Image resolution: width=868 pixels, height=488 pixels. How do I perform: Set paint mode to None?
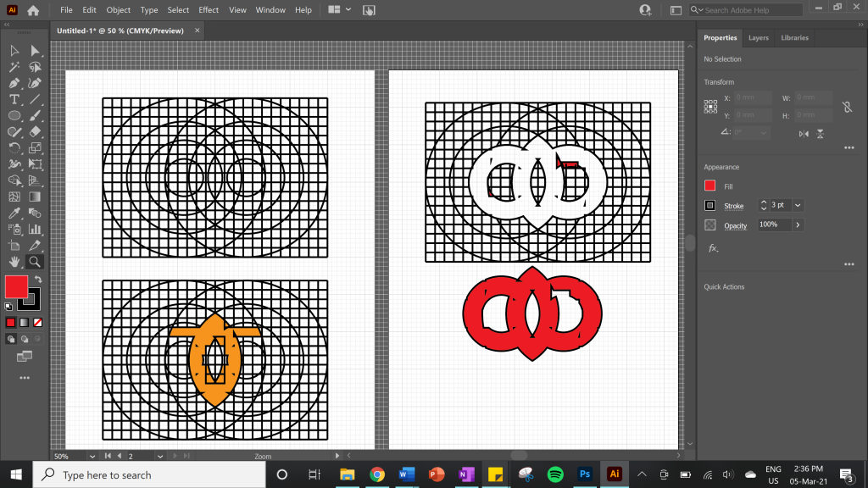pyautogui.click(x=37, y=323)
